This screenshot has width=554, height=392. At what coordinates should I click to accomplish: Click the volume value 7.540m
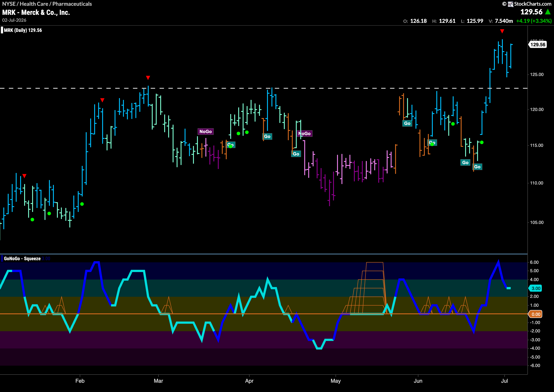click(504, 21)
